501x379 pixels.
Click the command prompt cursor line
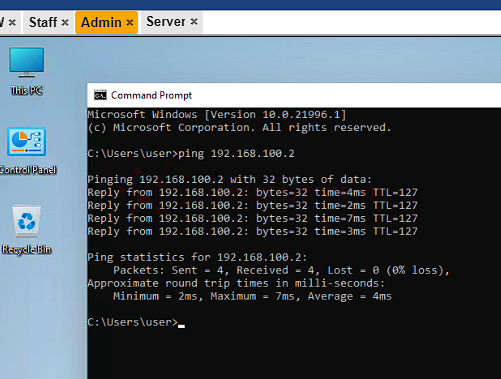[x=136, y=322]
